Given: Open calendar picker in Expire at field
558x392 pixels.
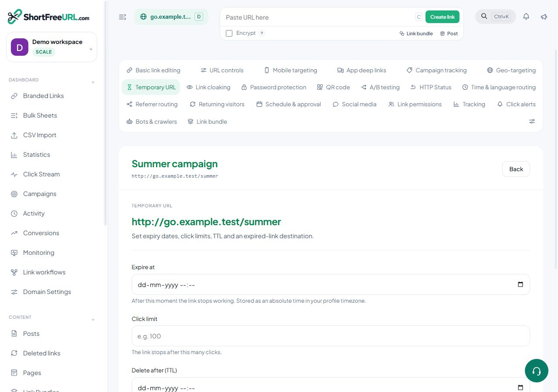Looking at the screenshot, I should pos(520,285).
